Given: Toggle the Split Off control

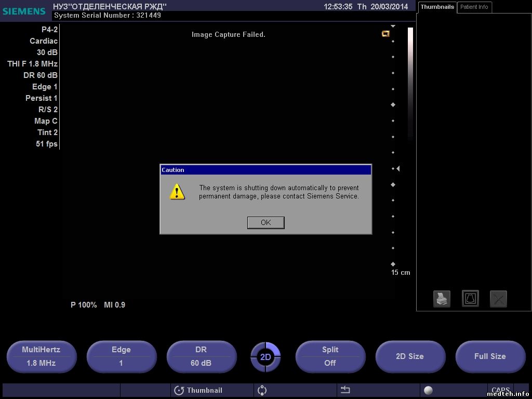Looking at the screenshot, I should pos(330,356).
